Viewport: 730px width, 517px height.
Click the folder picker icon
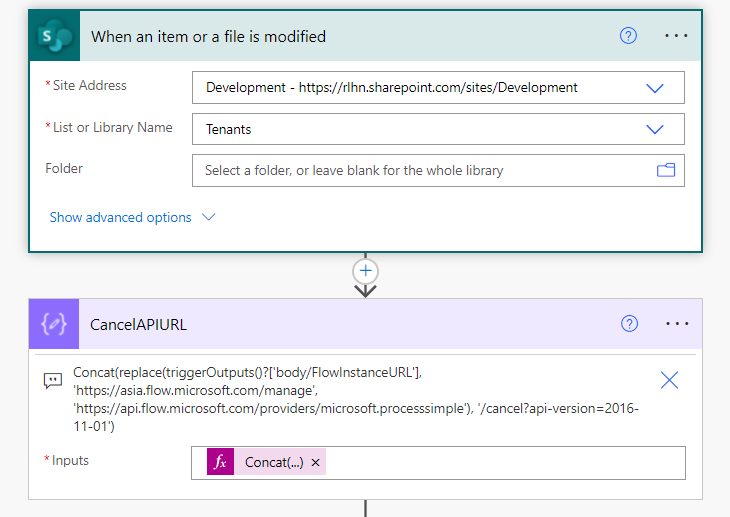[x=666, y=170]
